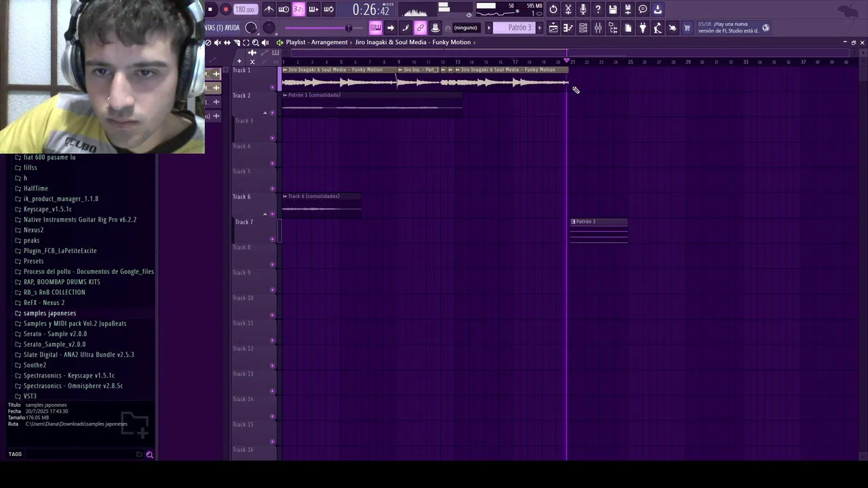Open the chat bubble project info icon
This screenshot has height=488, width=868.
point(643,9)
